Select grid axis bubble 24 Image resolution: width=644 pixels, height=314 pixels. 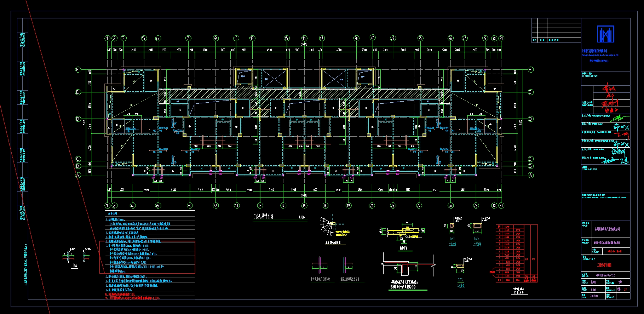pyautogui.click(x=419, y=205)
